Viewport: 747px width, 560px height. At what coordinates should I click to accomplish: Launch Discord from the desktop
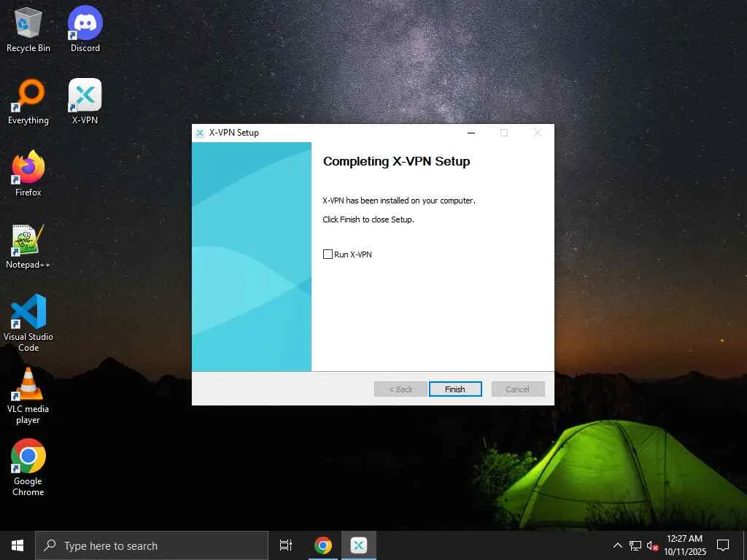pyautogui.click(x=85, y=29)
